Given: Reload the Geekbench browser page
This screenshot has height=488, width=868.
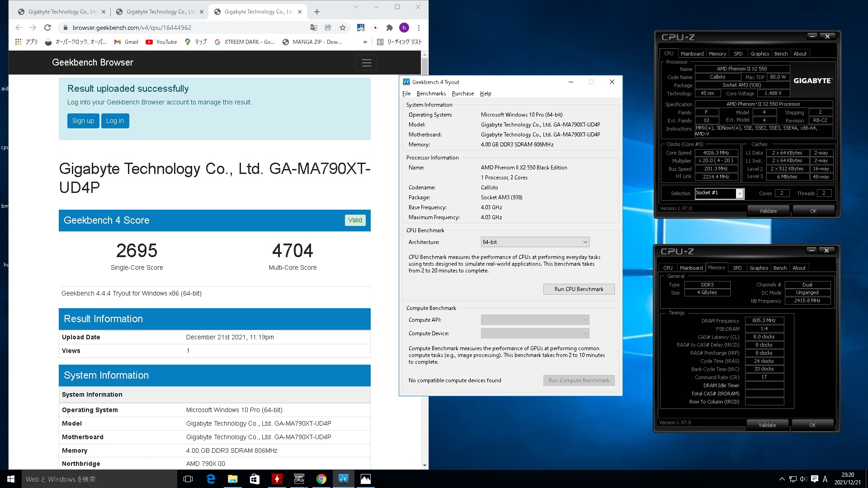Looking at the screenshot, I should [x=47, y=28].
